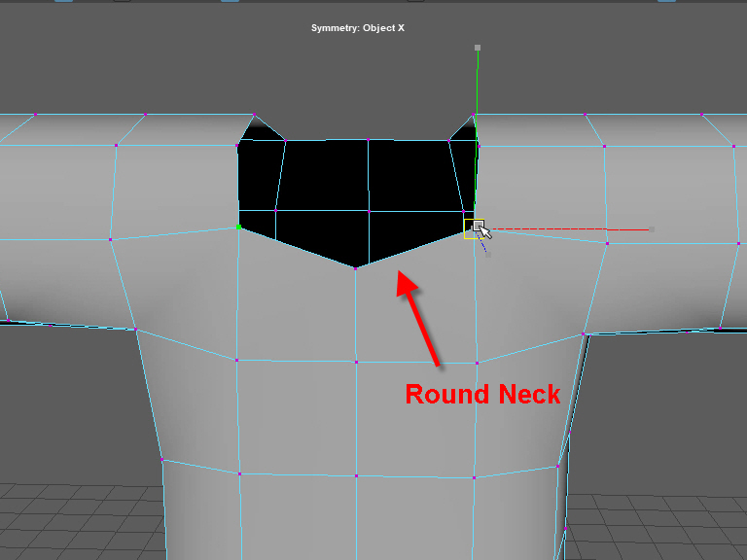The image size is (747, 560).
Task: Click the Round Neck annotation text
Action: pos(482,394)
